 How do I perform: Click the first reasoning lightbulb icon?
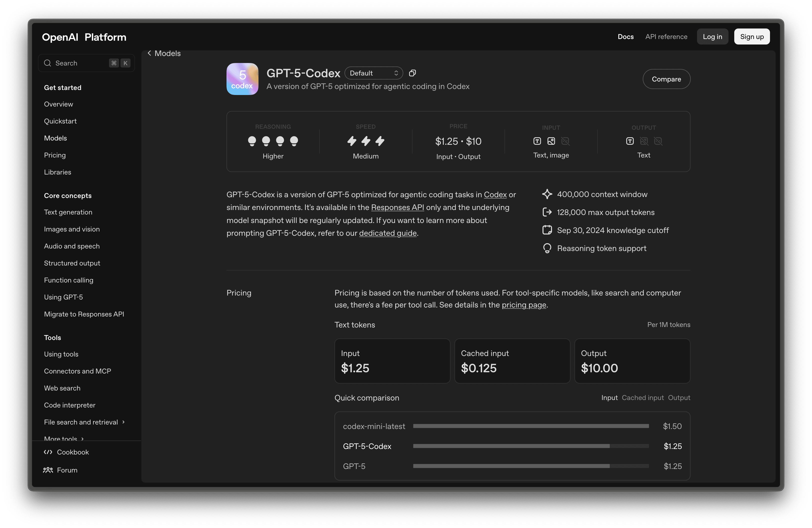click(252, 141)
